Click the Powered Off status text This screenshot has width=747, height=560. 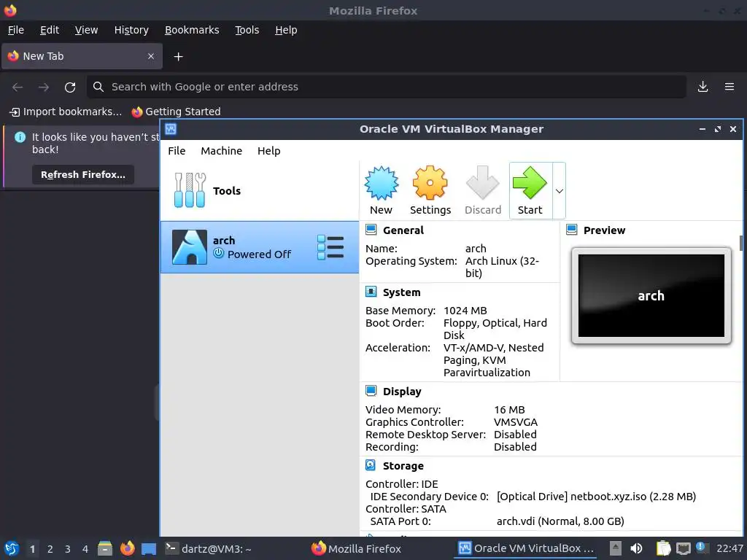click(259, 254)
